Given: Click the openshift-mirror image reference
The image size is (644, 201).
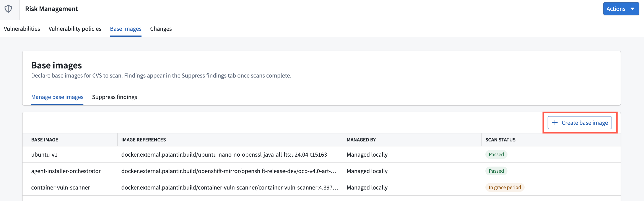Looking at the screenshot, I should pos(229,171).
